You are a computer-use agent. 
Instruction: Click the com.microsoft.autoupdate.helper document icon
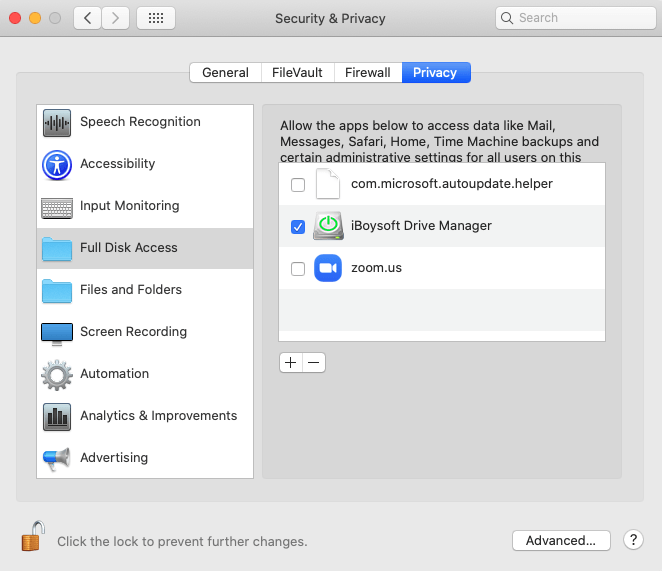click(328, 184)
